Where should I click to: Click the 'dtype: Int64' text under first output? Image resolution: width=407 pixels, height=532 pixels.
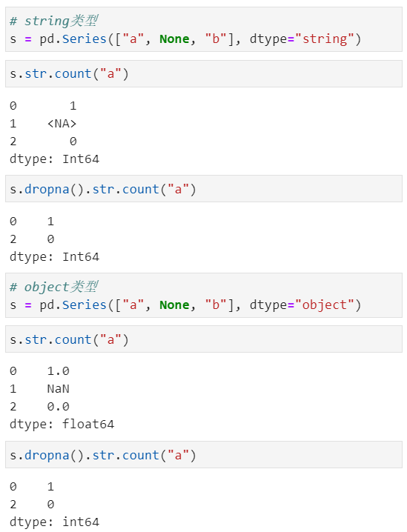pyautogui.click(x=54, y=159)
